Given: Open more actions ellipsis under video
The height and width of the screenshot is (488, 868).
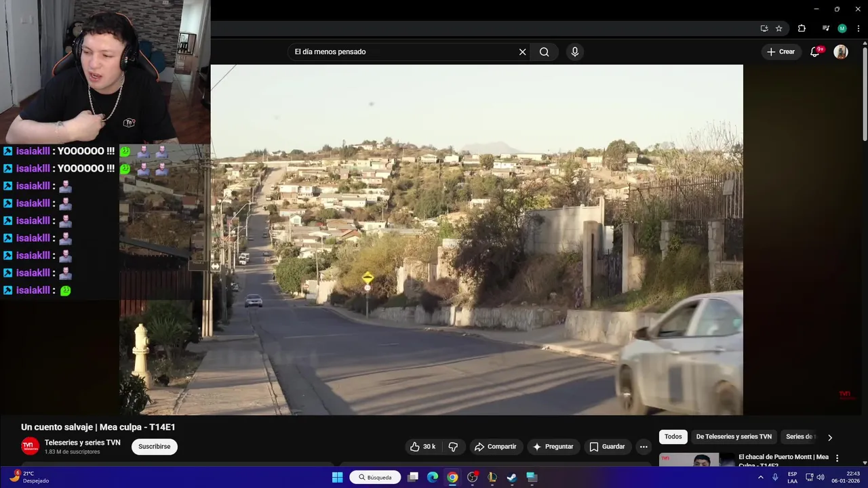Looking at the screenshot, I should (x=644, y=447).
